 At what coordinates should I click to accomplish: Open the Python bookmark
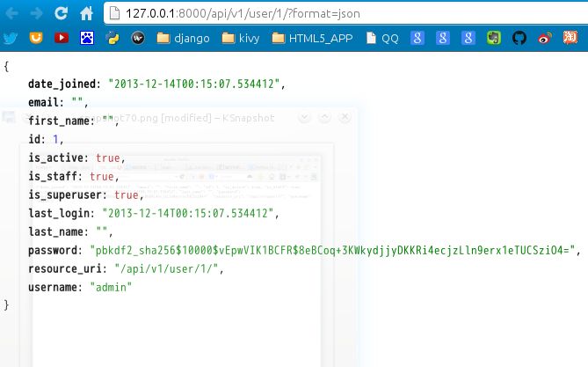(x=113, y=38)
